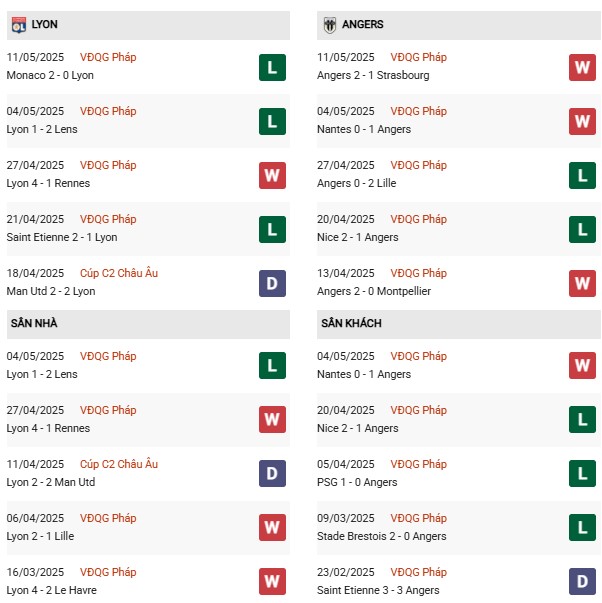Viewport: 602px width, 603px height.
Task: Click the W badge for Angers 2-1 Strasbourg
Action: [x=582, y=68]
